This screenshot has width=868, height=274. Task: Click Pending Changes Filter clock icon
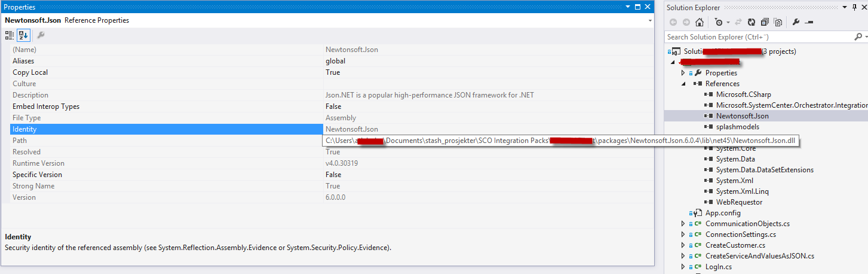719,22
